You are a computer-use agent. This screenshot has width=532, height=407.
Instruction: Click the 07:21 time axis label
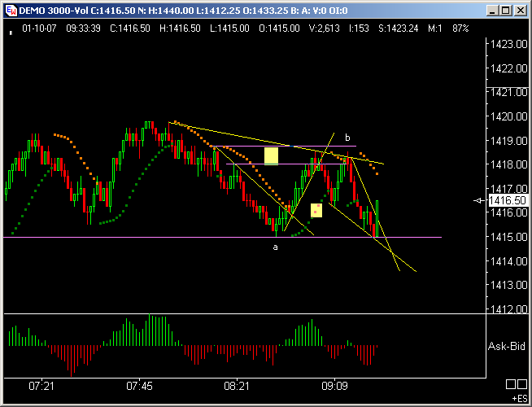click(41, 386)
